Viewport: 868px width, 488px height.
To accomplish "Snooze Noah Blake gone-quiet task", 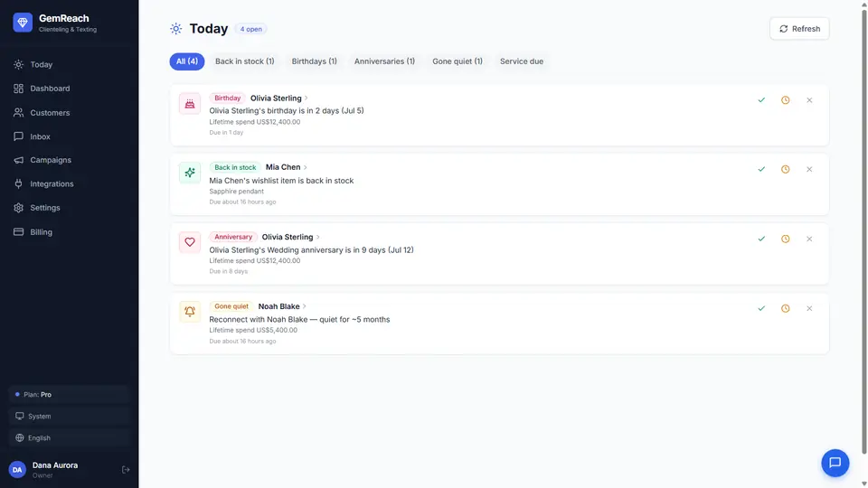I will click(x=786, y=309).
